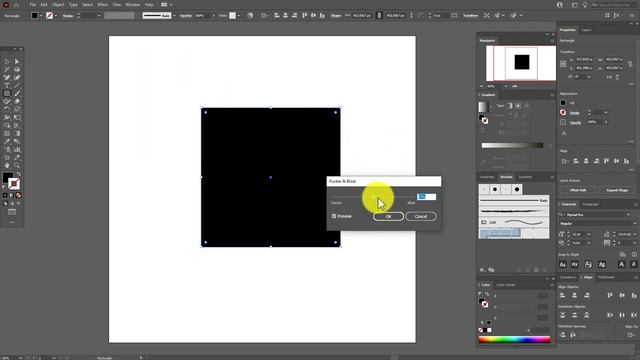
Task: Select the Paintbrush tool
Action: [x=17, y=93]
